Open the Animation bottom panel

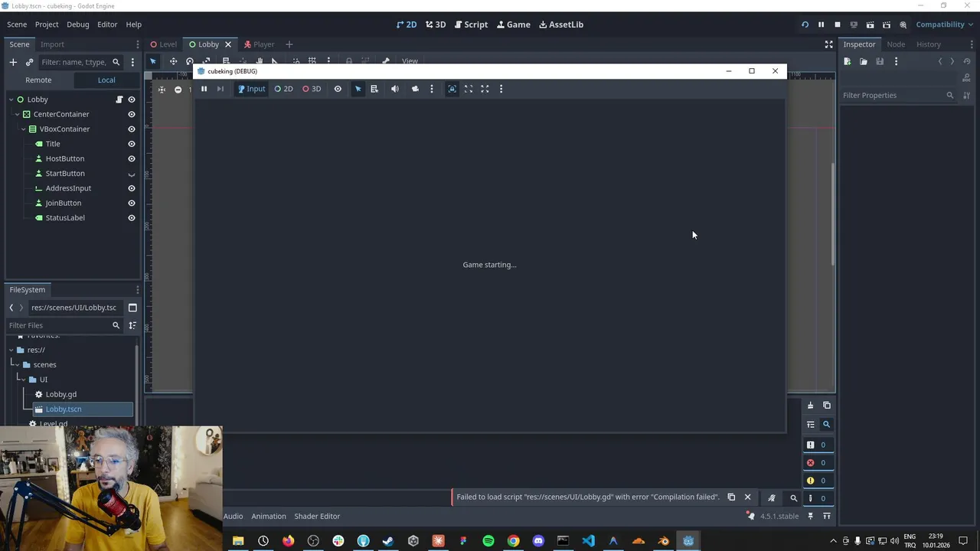click(x=269, y=517)
